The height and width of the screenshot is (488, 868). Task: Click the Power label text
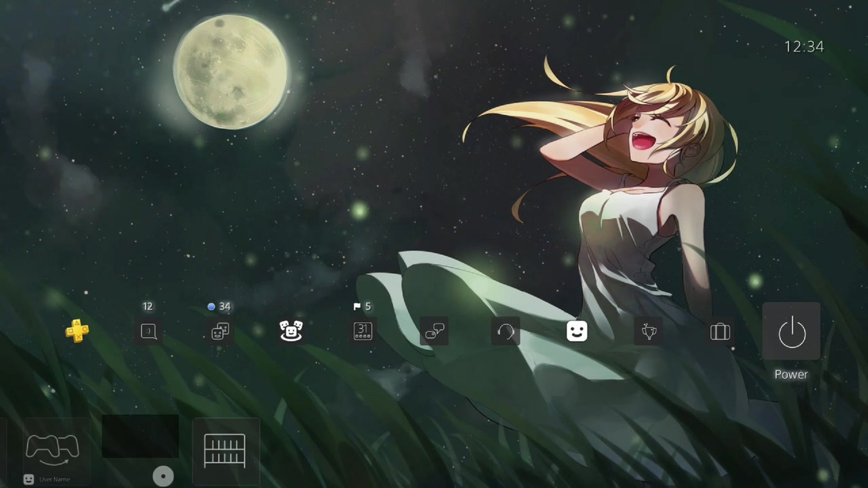tap(791, 374)
